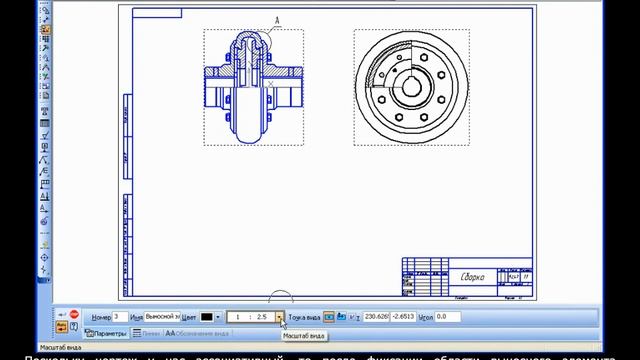Click the Сборка title block cell
The image size is (640, 360).
tap(473, 277)
